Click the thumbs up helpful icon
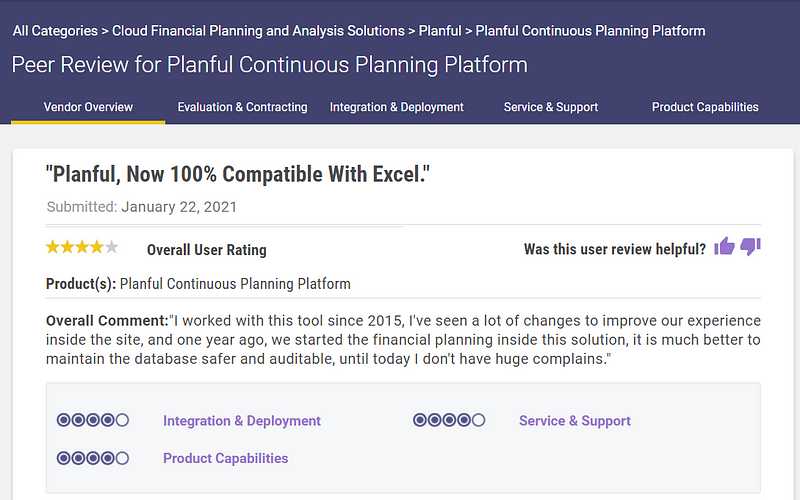This screenshot has height=500, width=800. click(724, 246)
